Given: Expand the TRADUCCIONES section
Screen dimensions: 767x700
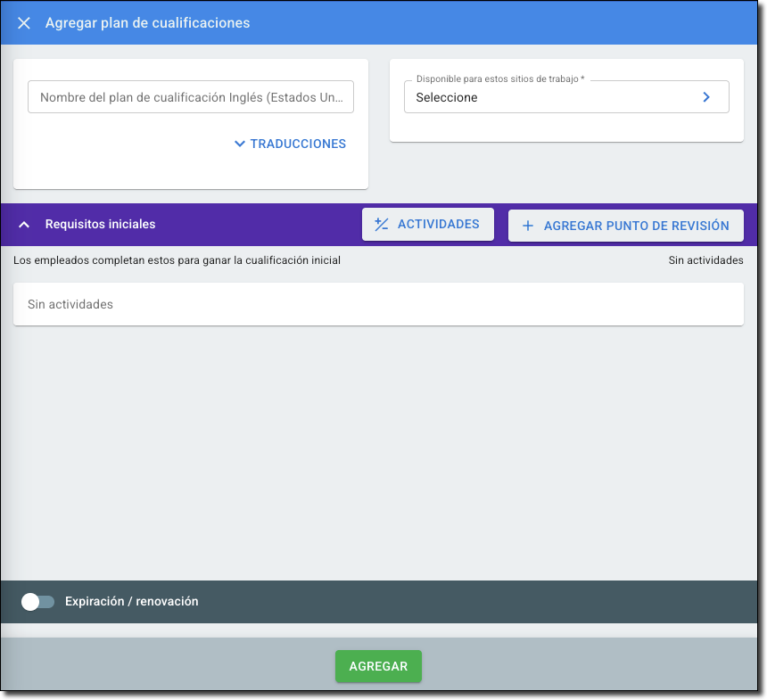Looking at the screenshot, I should coord(298,144).
